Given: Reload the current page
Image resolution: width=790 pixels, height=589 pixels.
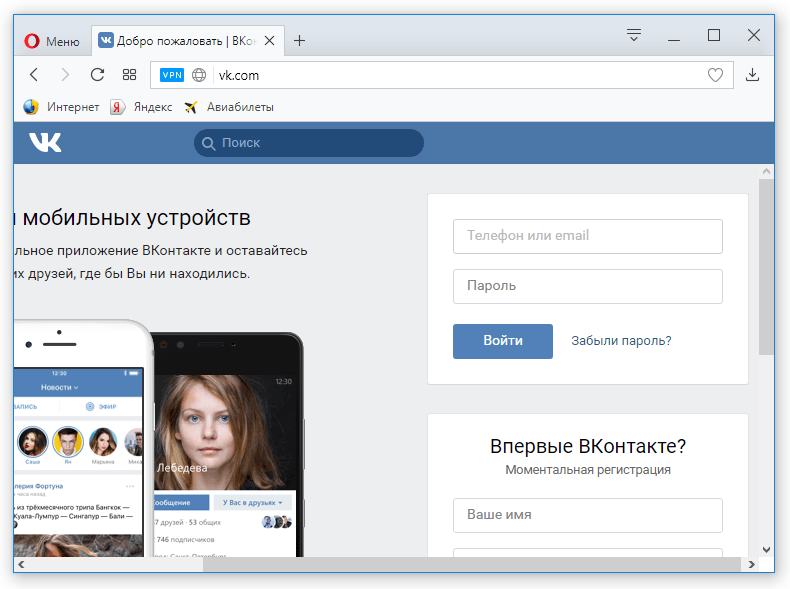Looking at the screenshot, I should [97, 75].
